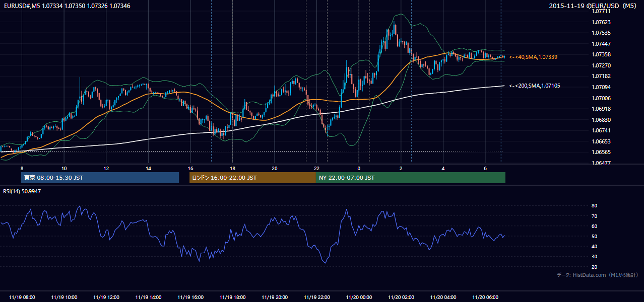Click the データ: HistData.com credit text
644x302 pixels.
click(598, 275)
